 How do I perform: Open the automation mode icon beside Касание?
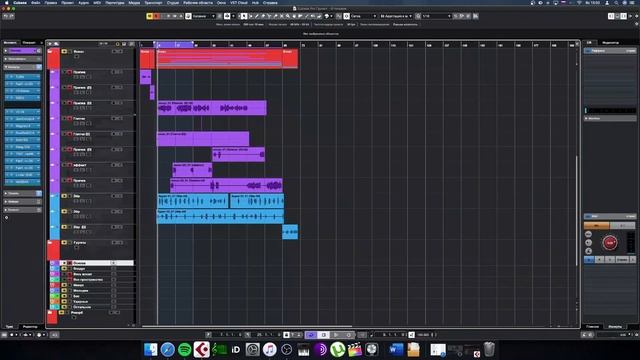(x=188, y=16)
